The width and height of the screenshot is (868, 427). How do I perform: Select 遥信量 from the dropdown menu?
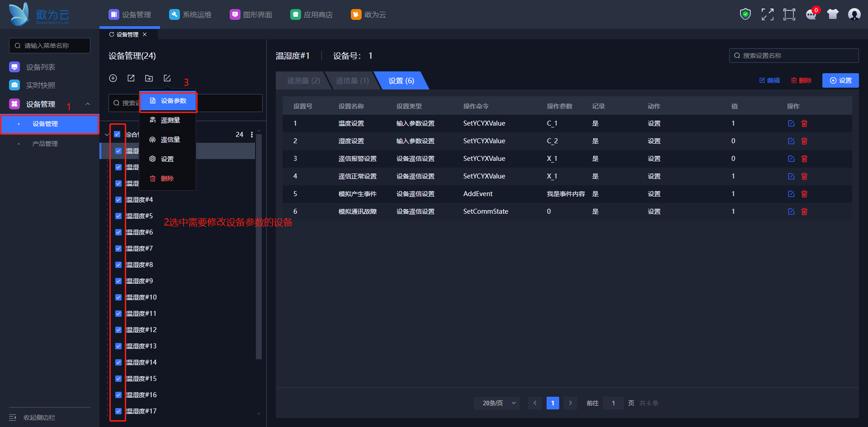click(168, 140)
